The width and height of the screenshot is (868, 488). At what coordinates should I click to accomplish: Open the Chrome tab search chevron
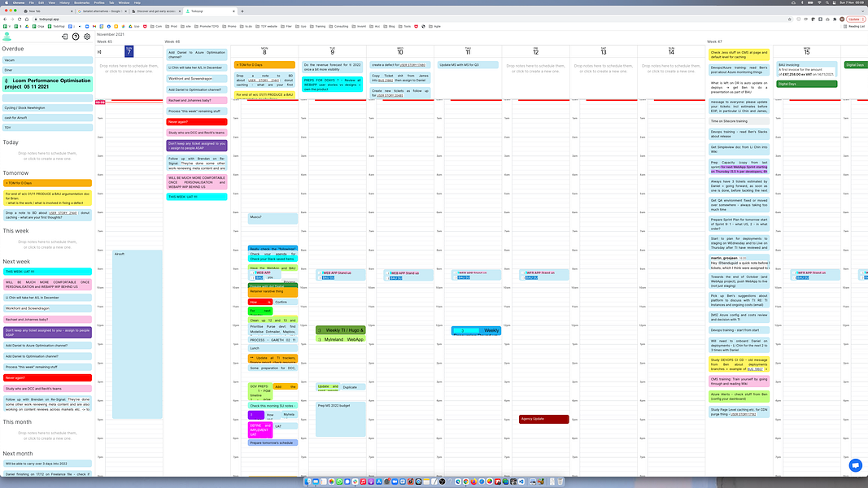point(863,11)
